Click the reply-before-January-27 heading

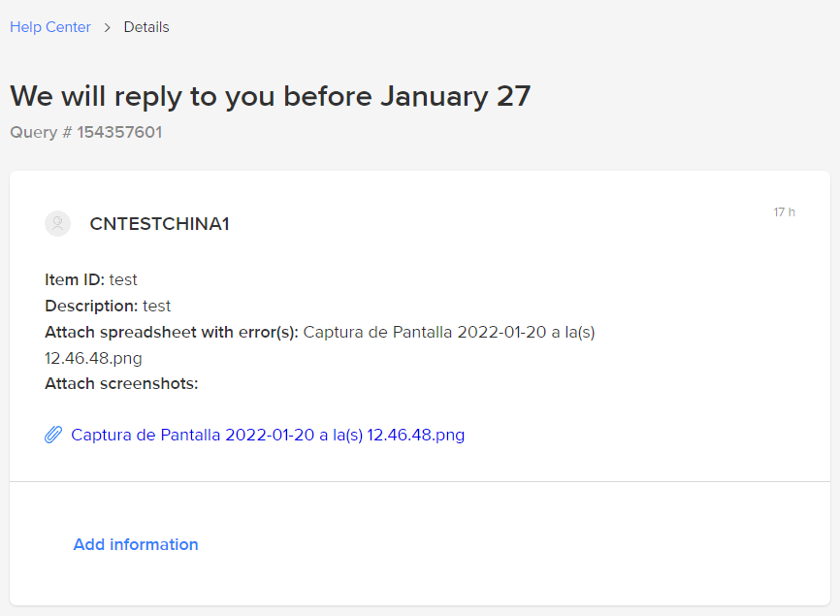coord(270,96)
